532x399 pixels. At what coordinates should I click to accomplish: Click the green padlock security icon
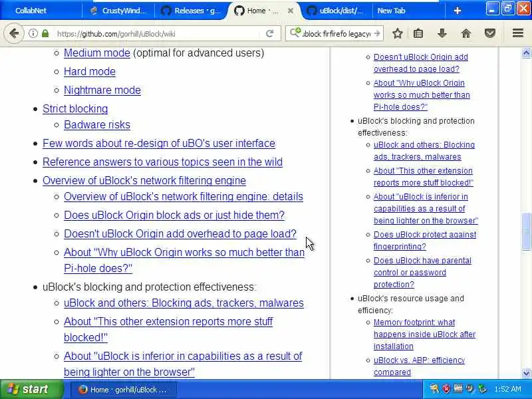(x=45, y=33)
